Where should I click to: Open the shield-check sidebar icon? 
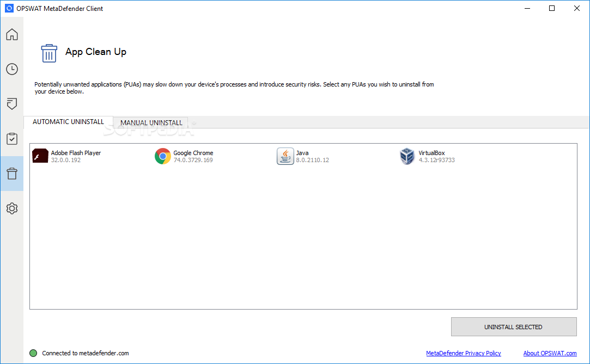click(x=12, y=104)
